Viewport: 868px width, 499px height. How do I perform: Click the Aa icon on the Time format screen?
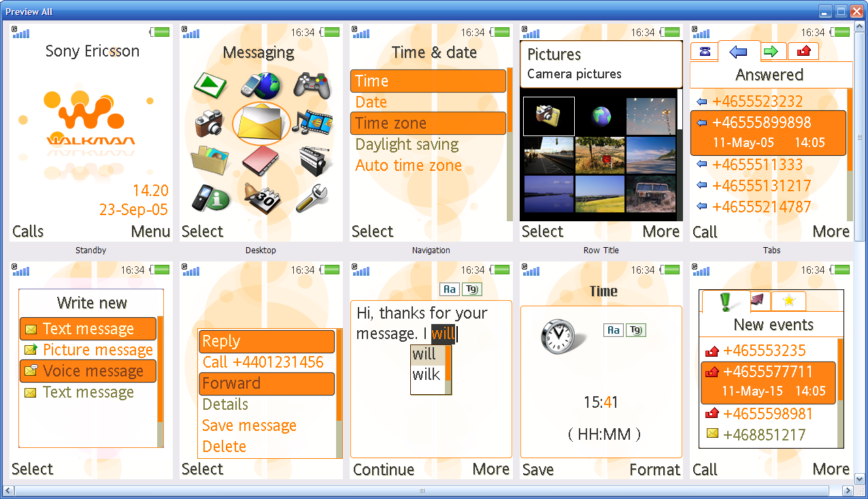(x=613, y=330)
